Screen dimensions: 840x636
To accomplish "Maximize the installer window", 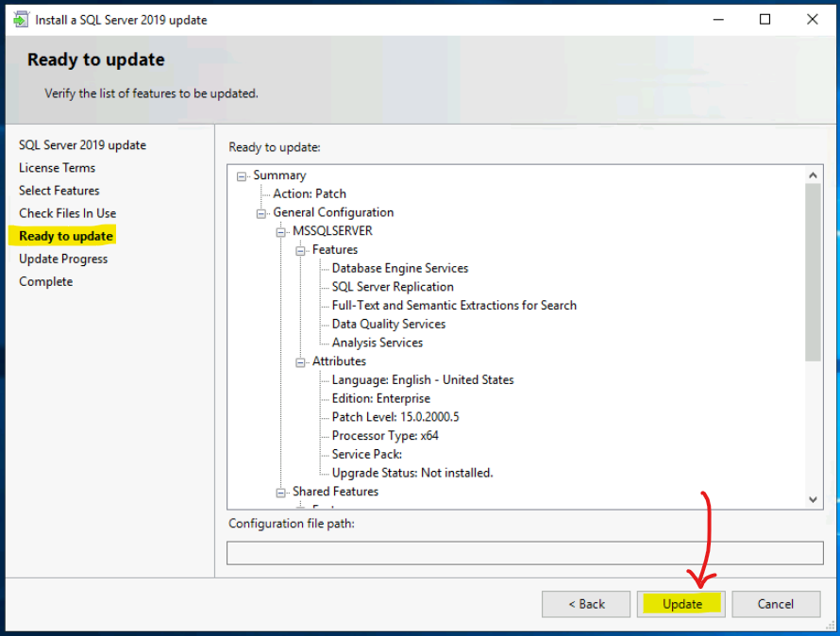I will pyautogui.click(x=765, y=20).
